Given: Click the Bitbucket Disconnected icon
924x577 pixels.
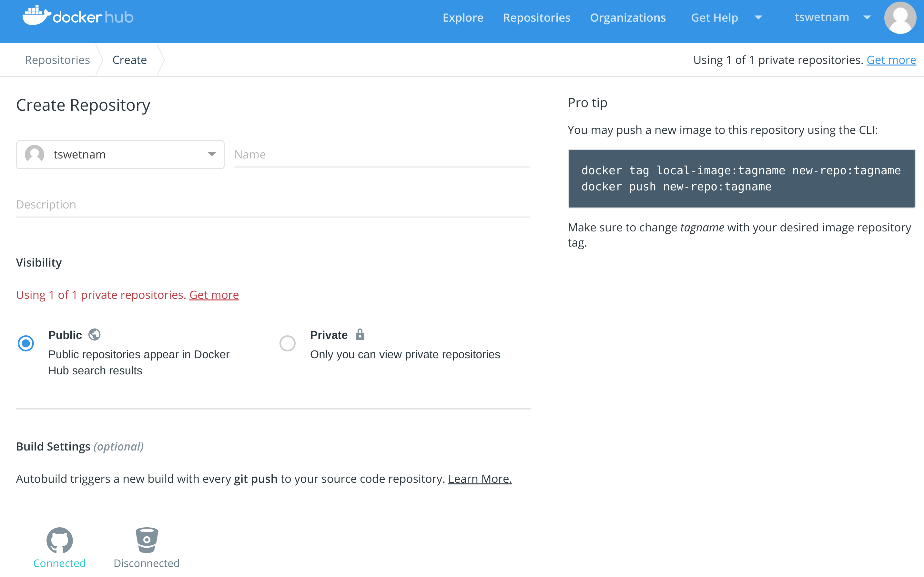Looking at the screenshot, I should (x=147, y=540).
